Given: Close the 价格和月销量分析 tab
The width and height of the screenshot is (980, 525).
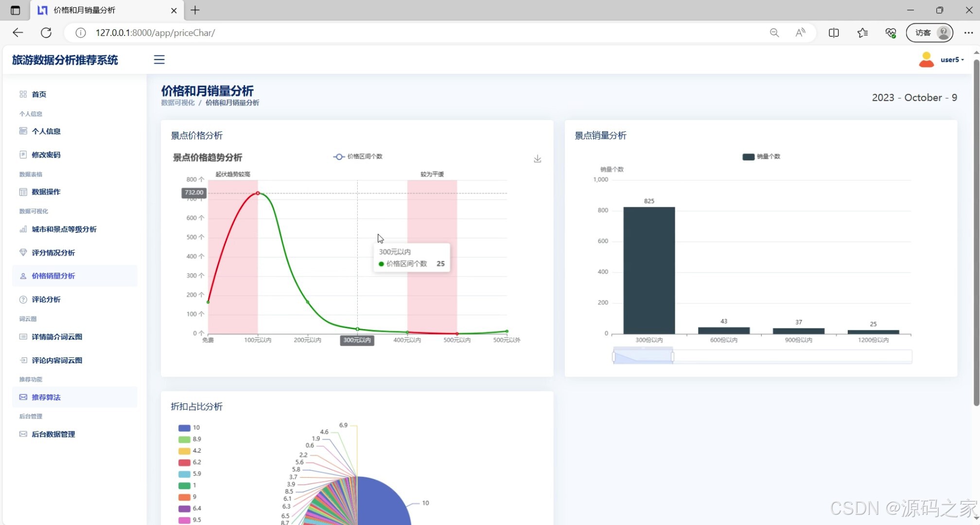Looking at the screenshot, I should (x=174, y=10).
